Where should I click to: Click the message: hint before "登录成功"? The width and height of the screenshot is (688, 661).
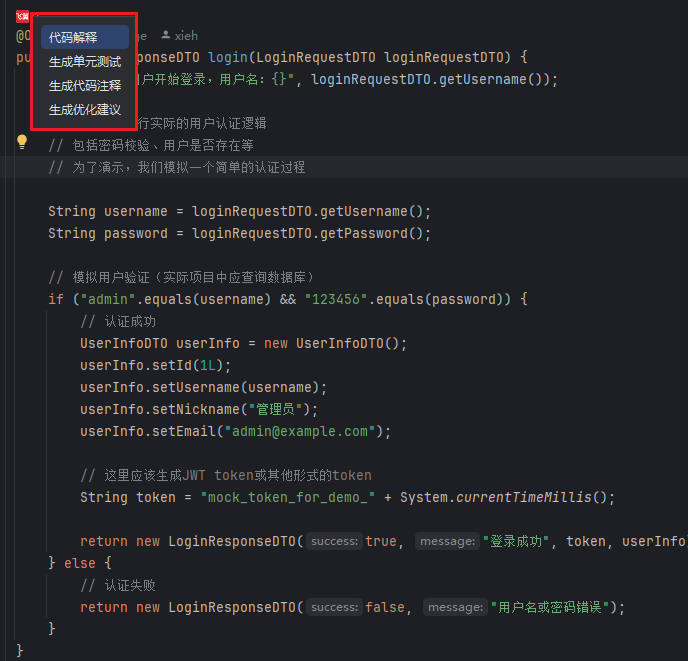click(x=446, y=541)
